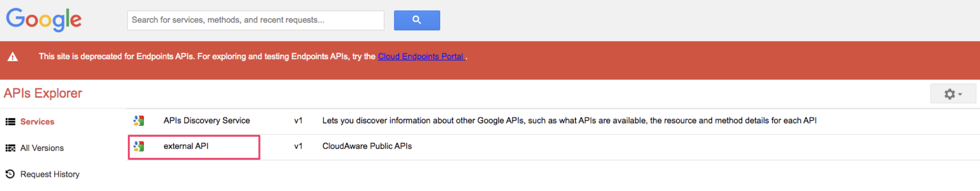980x191 pixels.
Task: Click the APIs Discovery Service description text
Action: point(569,120)
